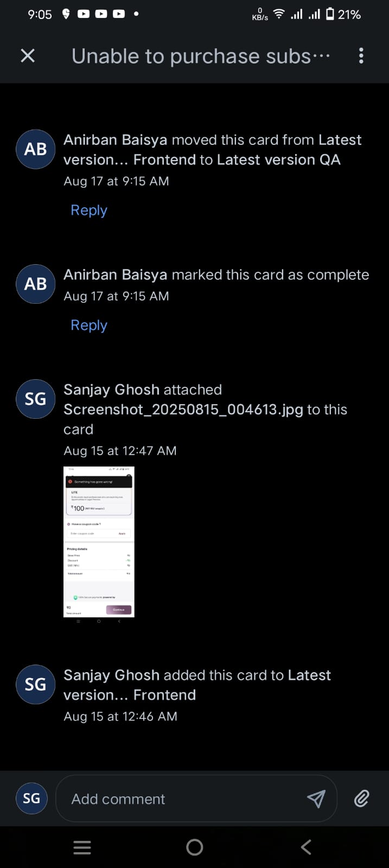This screenshot has width=389, height=868.
Task: Tap the paperclip attachment icon
Action: (362, 798)
